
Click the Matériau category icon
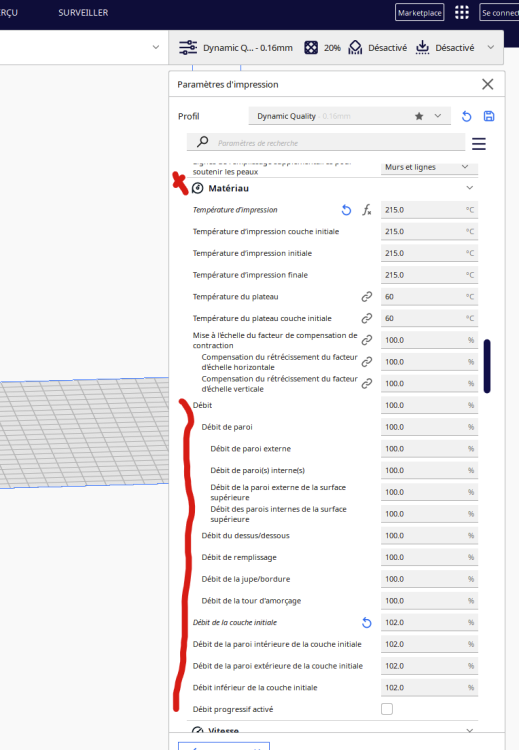click(198, 188)
